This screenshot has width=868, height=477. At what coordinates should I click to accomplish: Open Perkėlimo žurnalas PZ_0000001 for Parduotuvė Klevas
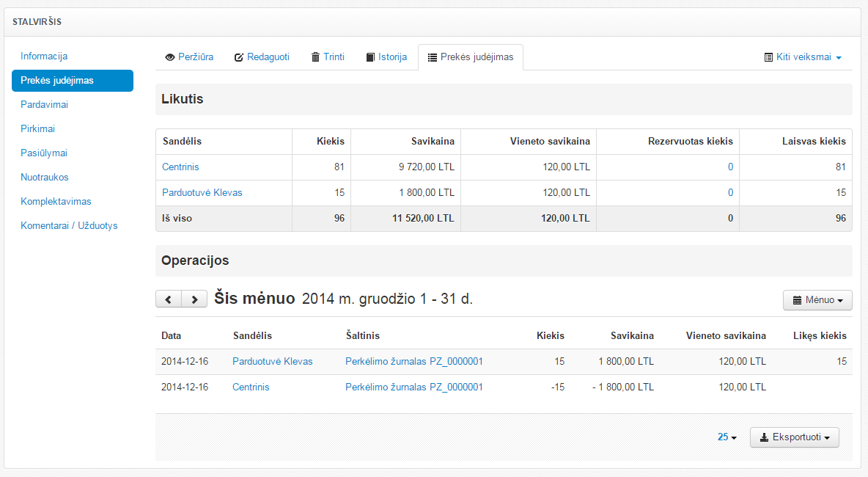413,362
